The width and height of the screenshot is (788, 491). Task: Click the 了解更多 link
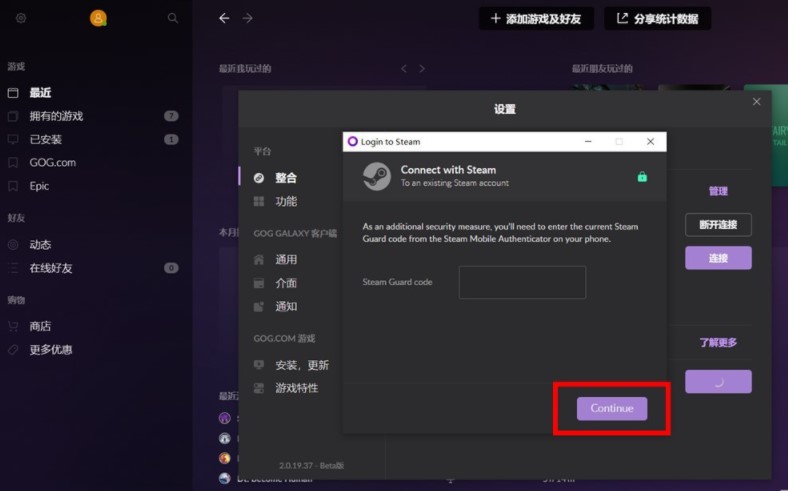pos(718,343)
